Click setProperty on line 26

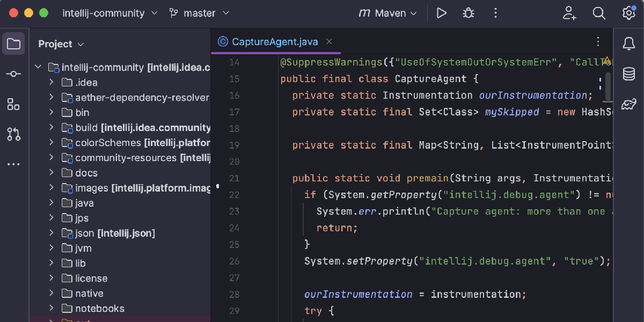pyautogui.click(x=379, y=261)
